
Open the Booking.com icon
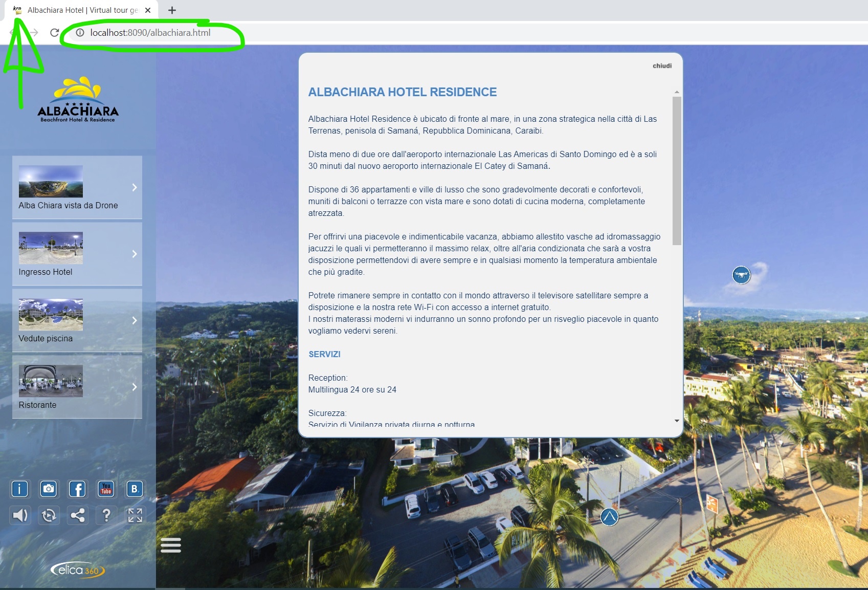tap(135, 489)
